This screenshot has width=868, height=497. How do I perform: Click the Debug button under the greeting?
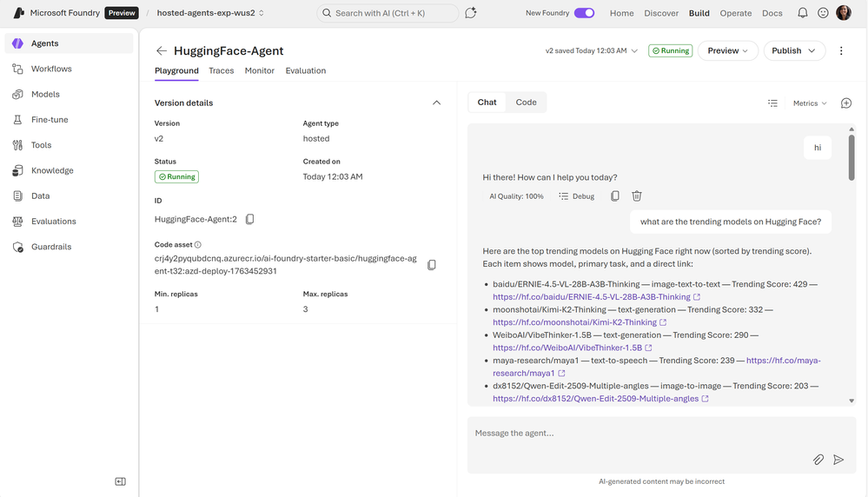(x=577, y=196)
